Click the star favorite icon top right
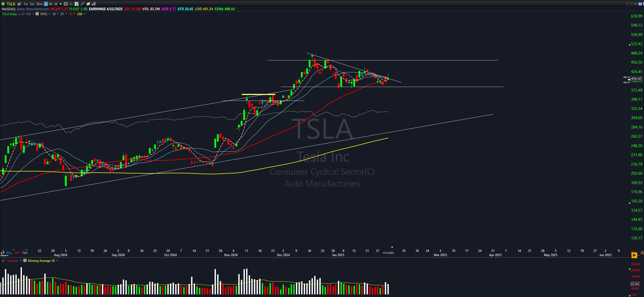644x297 pixels. tap(628, 4)
